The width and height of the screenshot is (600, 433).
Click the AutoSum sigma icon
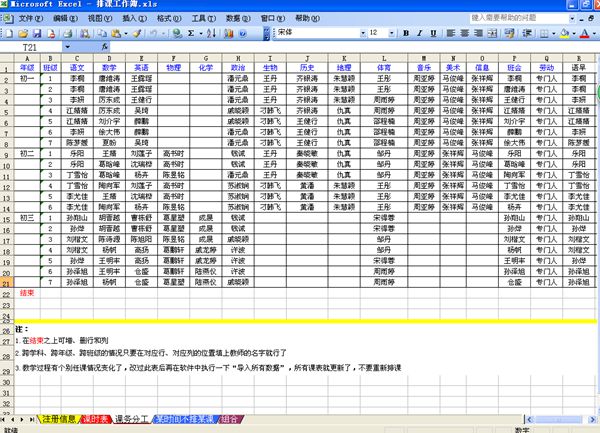pyautogui.click(x=191, y=34)
